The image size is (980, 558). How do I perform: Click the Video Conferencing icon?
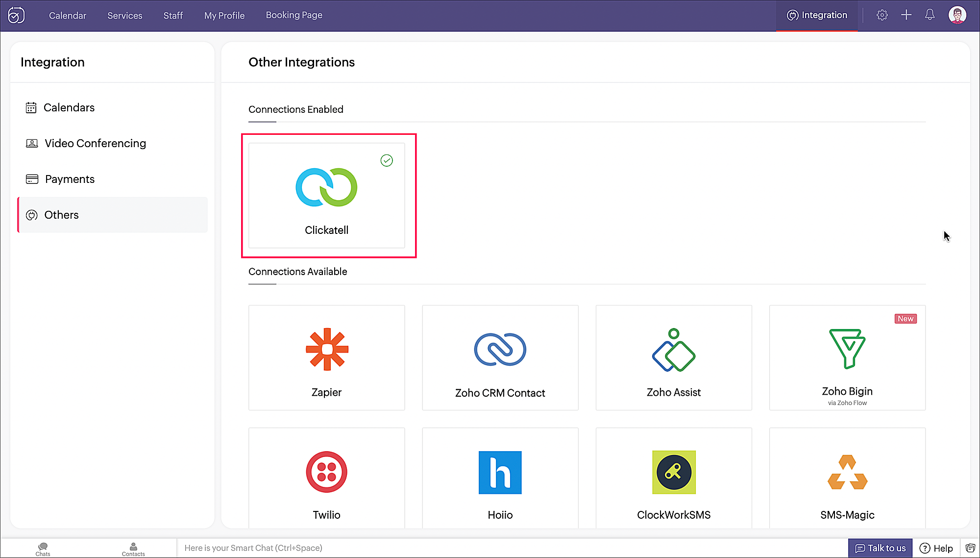point(32,143)
